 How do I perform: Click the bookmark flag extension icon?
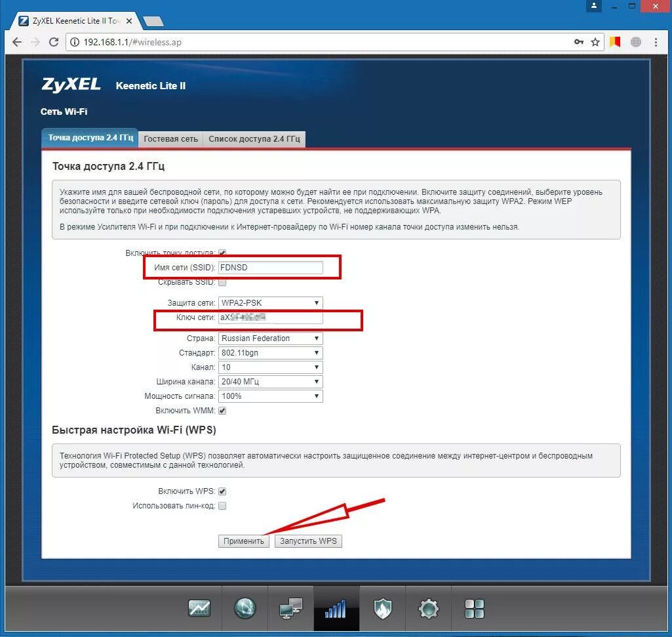[x=615, y=41]
